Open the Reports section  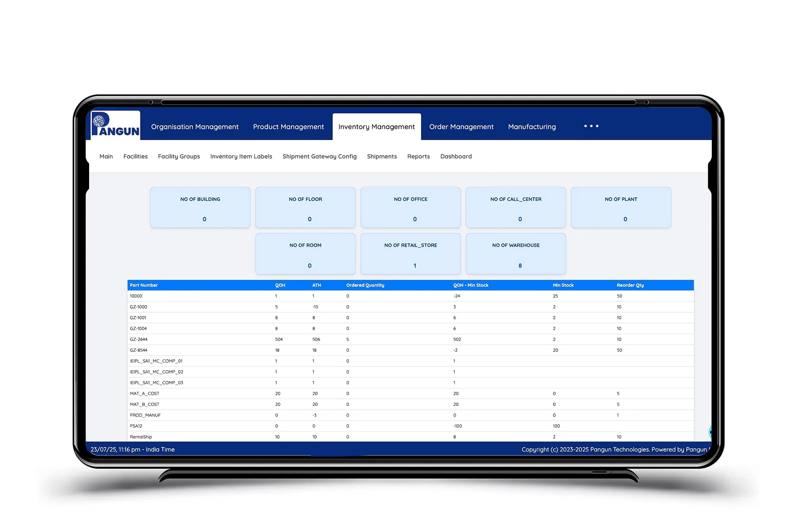click(418, 156)
